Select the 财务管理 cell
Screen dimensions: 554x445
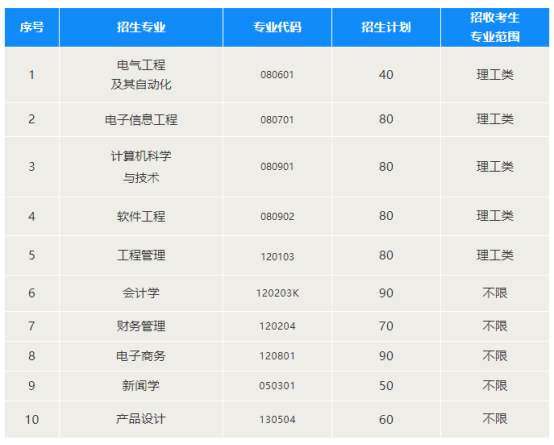pyautogui.click(x=141, y=326)
